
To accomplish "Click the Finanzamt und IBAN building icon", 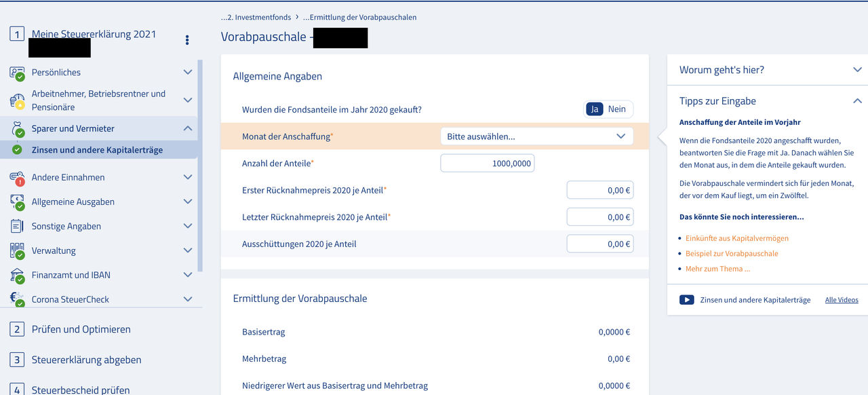I will point(18,276).
